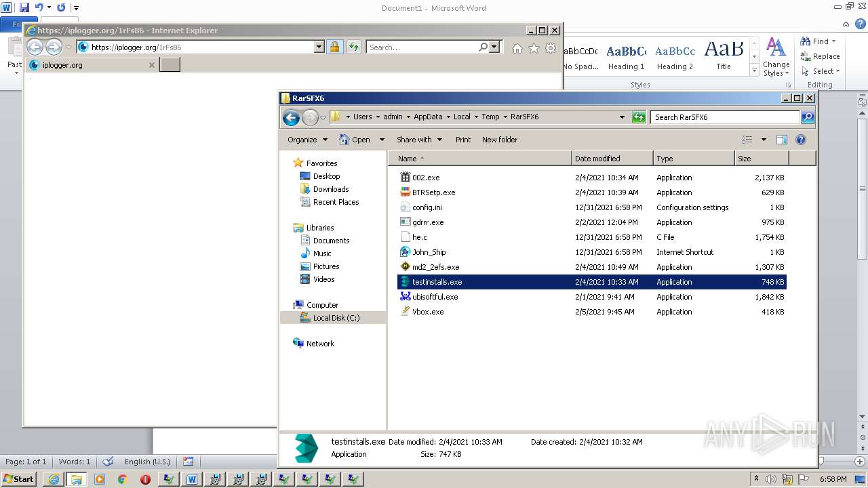Click the Windows Start button

click(18, 479)
